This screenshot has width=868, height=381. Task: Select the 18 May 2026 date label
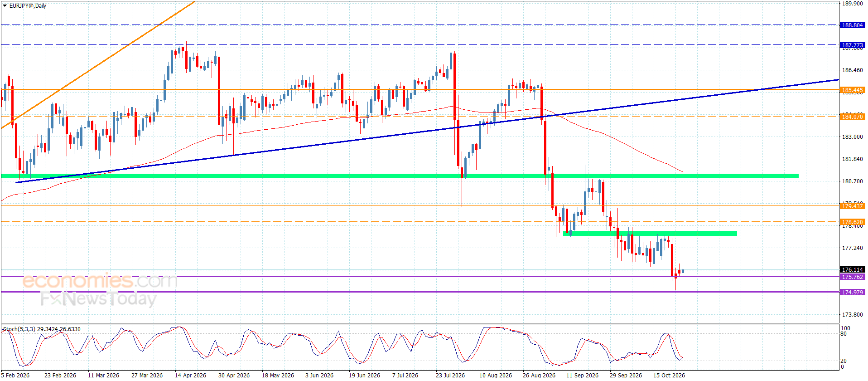click(278, 376)
